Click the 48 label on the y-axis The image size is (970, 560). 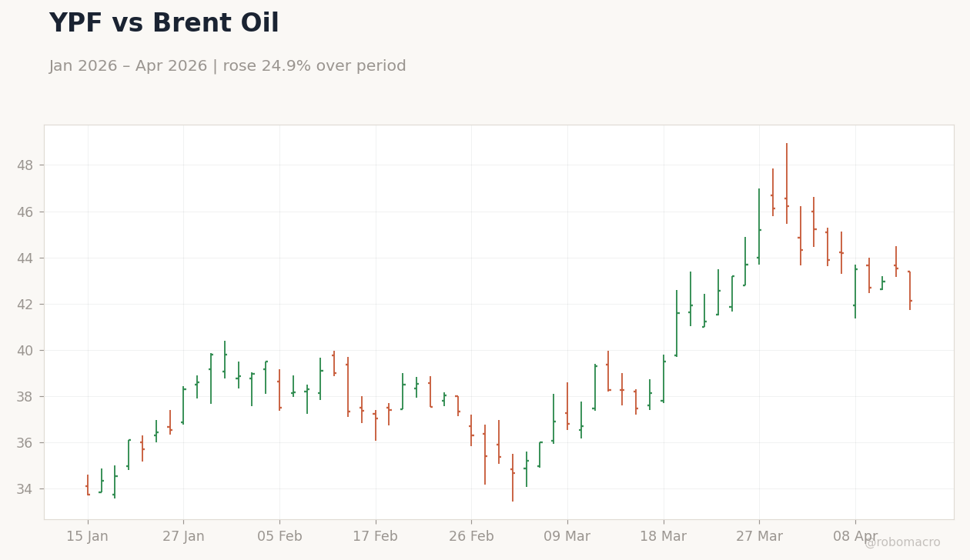click(26, 165)
